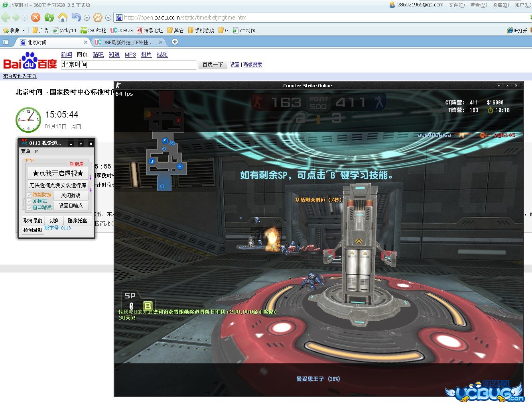Image resolution: width=532 pixels, height=404 pixels.
Task: Click the paw print icon in the browser toolbar
Action: (x=98, y=18)
